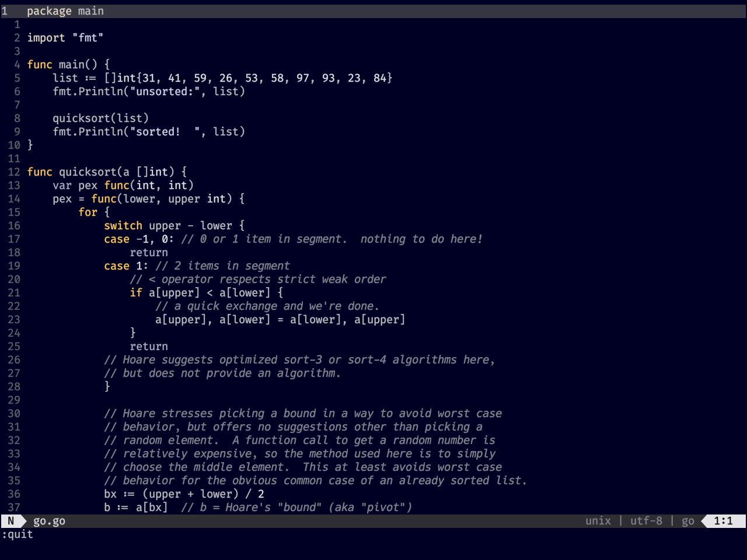Click line number 12 in gutter

click(x=14, y=172)
